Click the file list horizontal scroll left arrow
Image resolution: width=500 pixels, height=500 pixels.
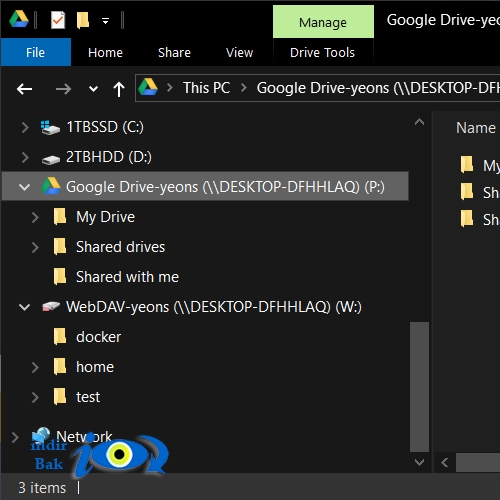point(444,463)
